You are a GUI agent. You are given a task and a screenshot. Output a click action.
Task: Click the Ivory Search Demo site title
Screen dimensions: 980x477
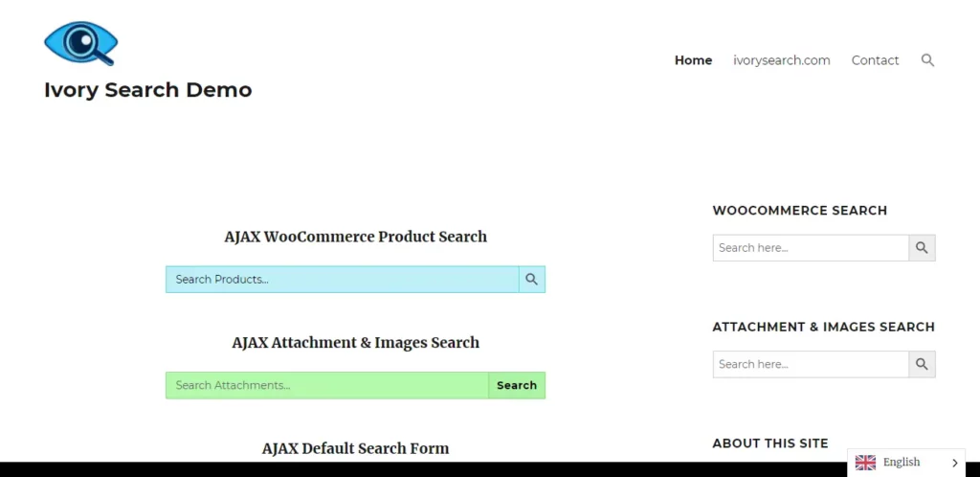click(x=148, y=90)
